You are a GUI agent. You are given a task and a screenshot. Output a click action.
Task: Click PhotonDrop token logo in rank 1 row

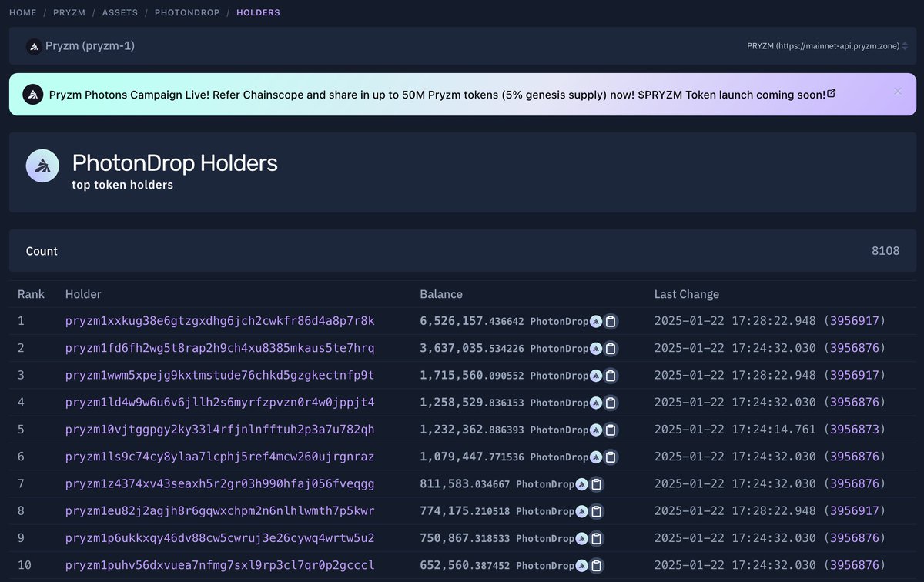pyautogui.click(x=596, y=321)
